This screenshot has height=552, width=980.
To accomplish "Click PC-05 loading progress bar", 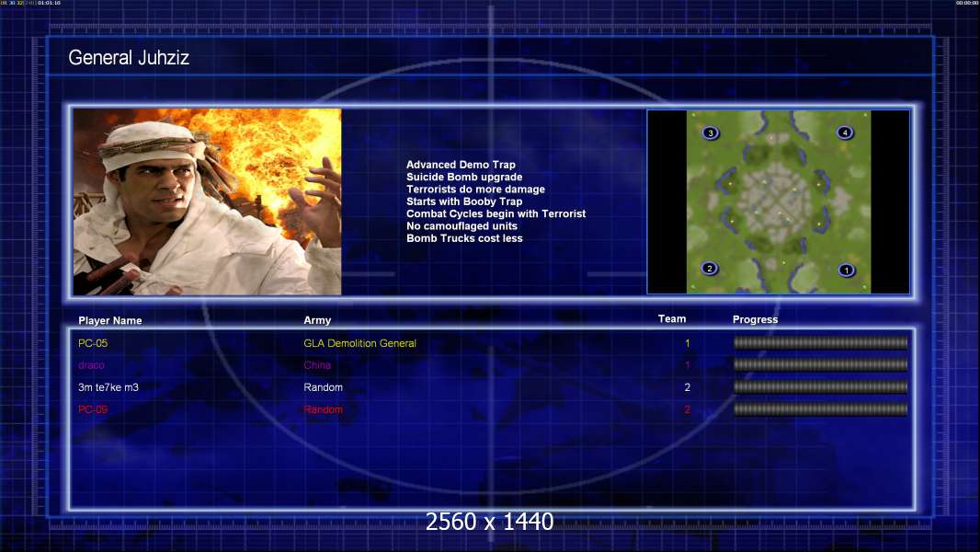I will (x=820, y=342).
